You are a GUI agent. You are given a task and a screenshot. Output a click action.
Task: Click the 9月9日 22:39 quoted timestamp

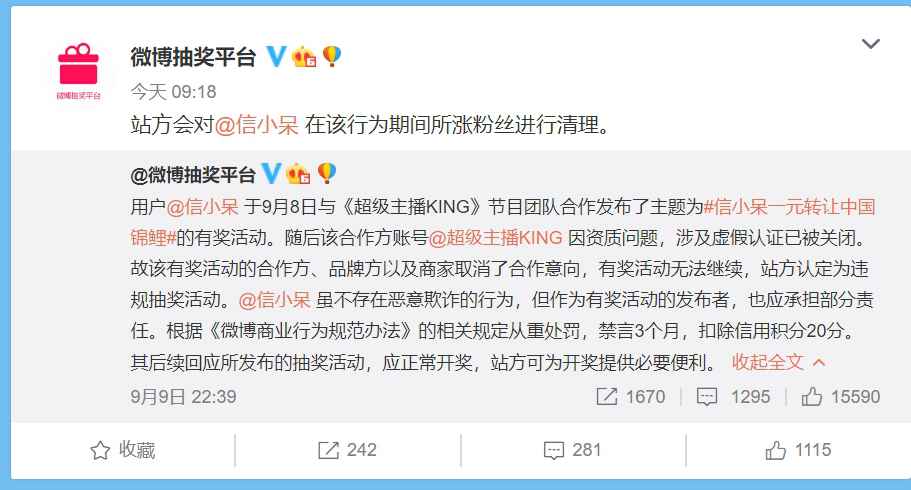click(183, 397)
